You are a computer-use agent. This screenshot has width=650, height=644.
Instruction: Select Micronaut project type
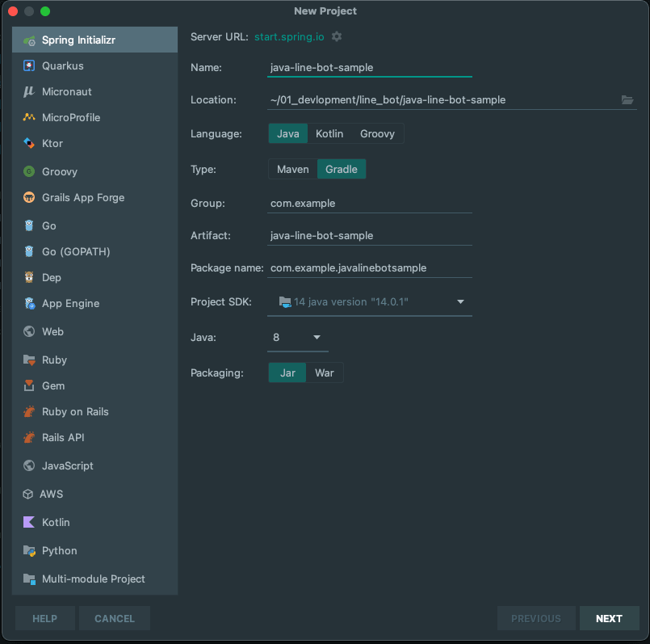pos(95,91)
